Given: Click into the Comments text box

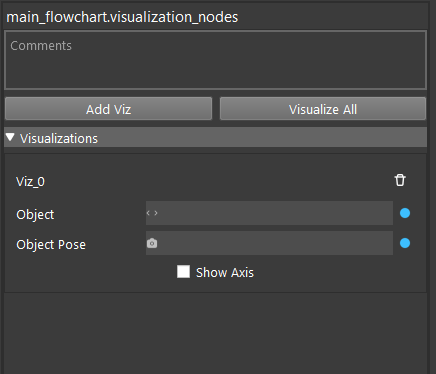Looking at the screenshot, I should click(x=215, y=60).
